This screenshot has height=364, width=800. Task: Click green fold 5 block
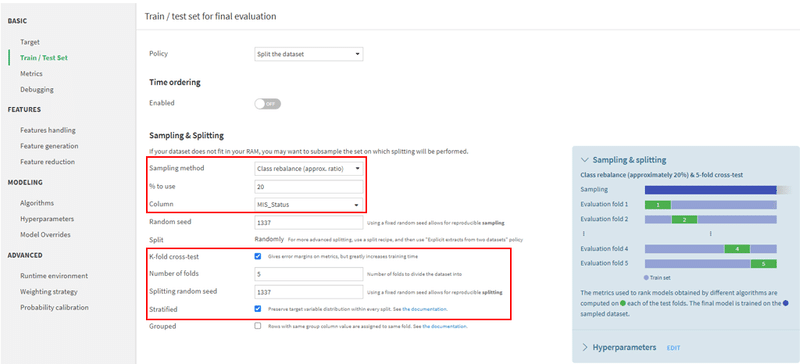pos(763,264)
